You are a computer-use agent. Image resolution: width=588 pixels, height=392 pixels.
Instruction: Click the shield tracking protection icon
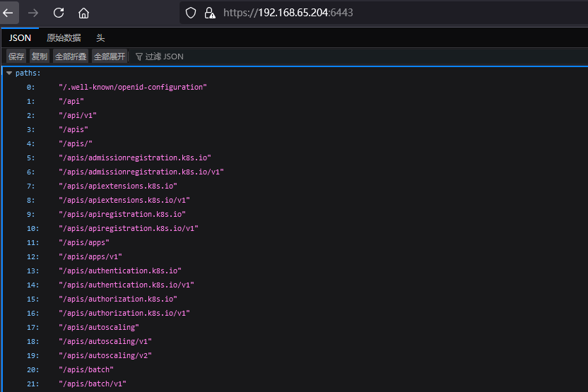point(191,13)
